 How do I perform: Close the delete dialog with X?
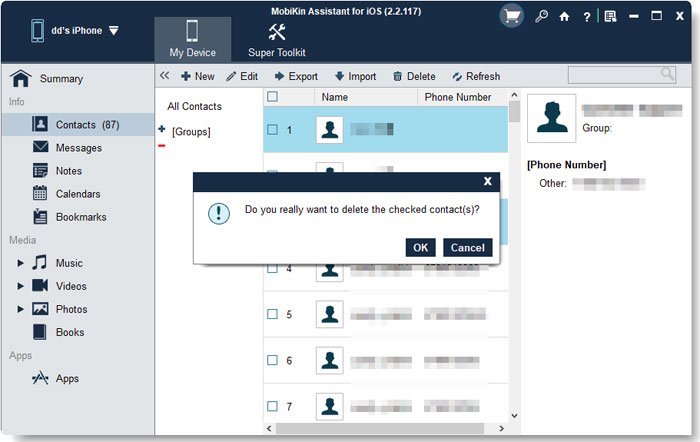(488, 181)
